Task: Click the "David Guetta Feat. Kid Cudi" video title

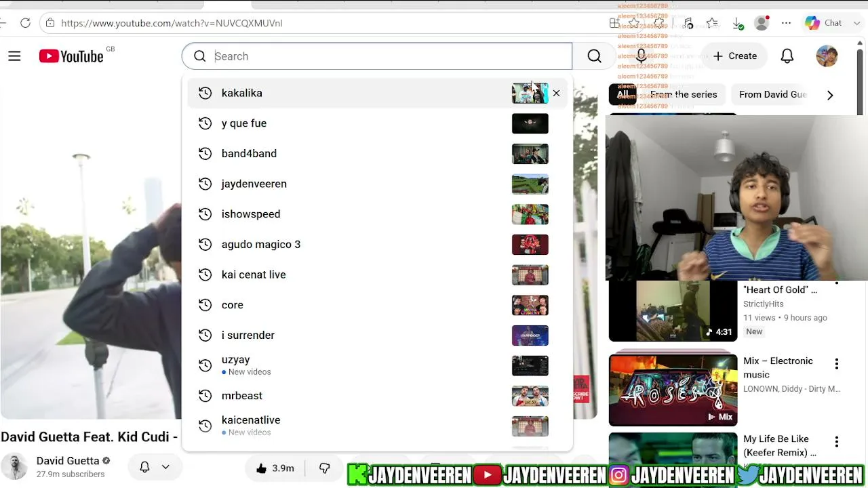Action: [89, 437]
